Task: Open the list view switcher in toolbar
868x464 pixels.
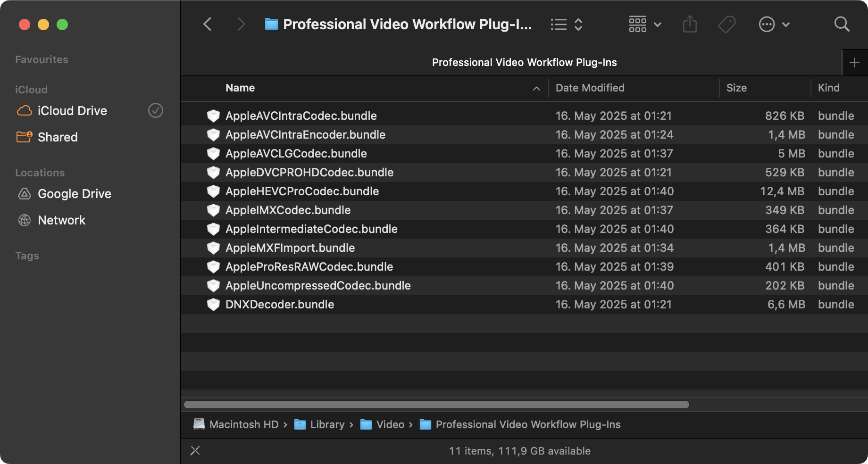Action: coord(567,25)
